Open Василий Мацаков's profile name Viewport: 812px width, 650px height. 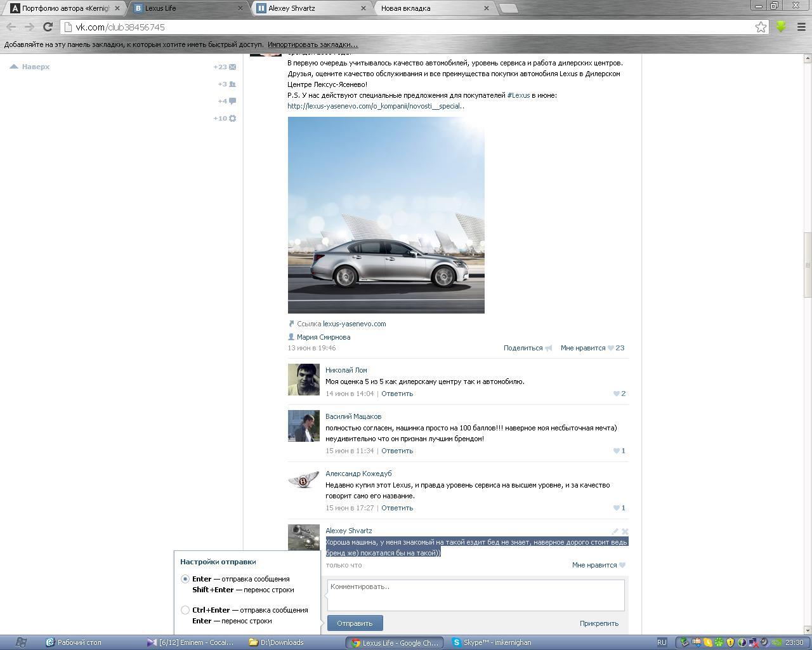353,416
